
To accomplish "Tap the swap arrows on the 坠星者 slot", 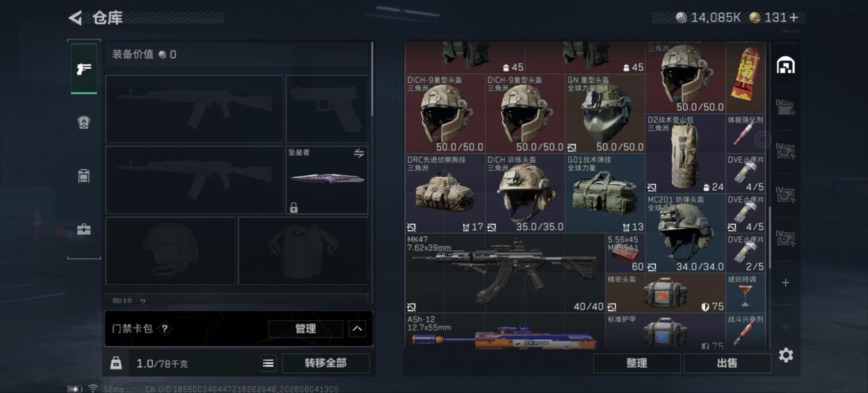I will [x=359, y=153].
